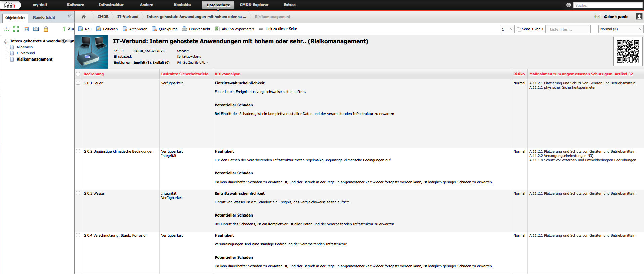
Task: Open the my-doit menu
Action: point(40,5)
